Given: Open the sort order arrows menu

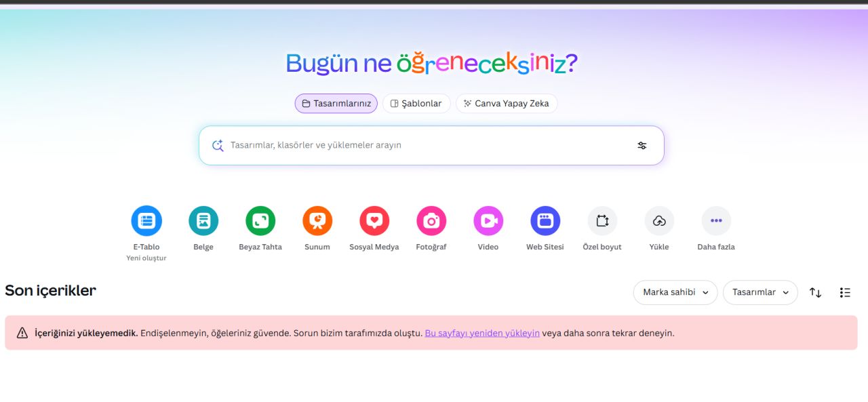Looking at the screenshot, I should pos(815,292).
